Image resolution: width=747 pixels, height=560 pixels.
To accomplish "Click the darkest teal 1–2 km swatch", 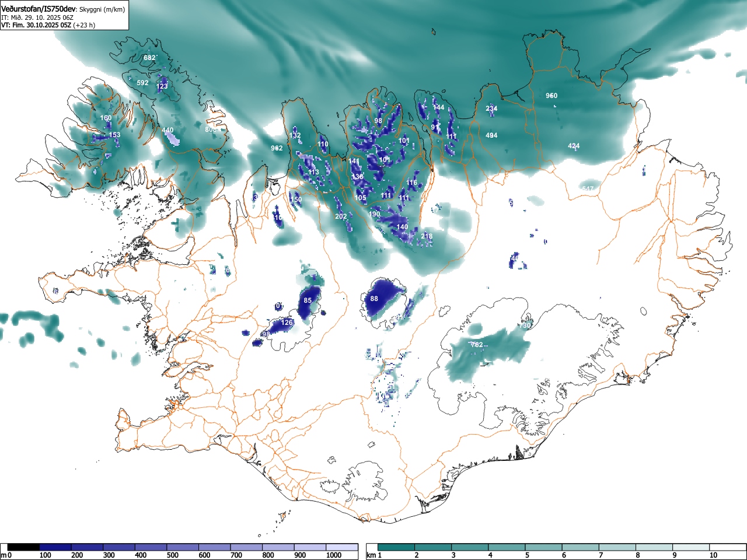I will point(397,547).
